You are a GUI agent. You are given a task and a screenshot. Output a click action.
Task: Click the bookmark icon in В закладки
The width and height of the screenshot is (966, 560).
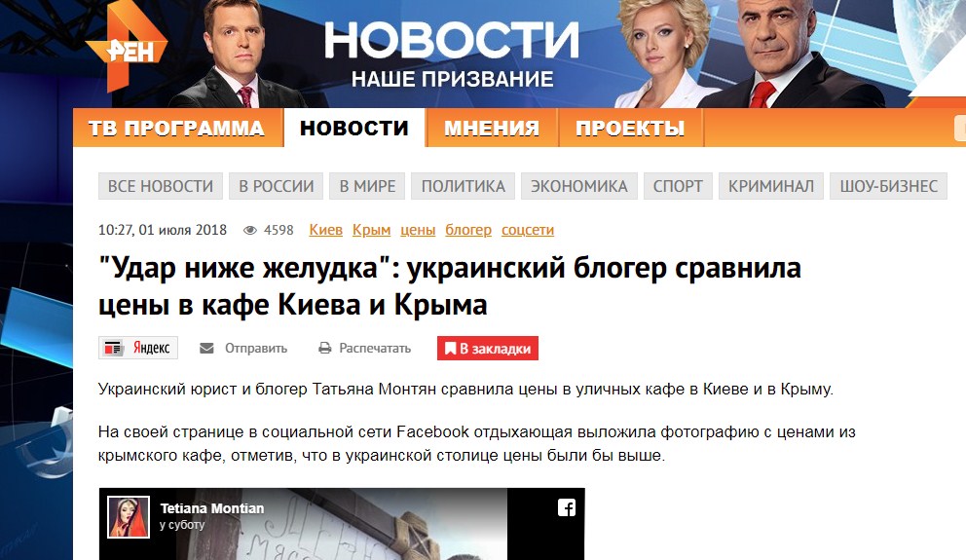[450, 349]
